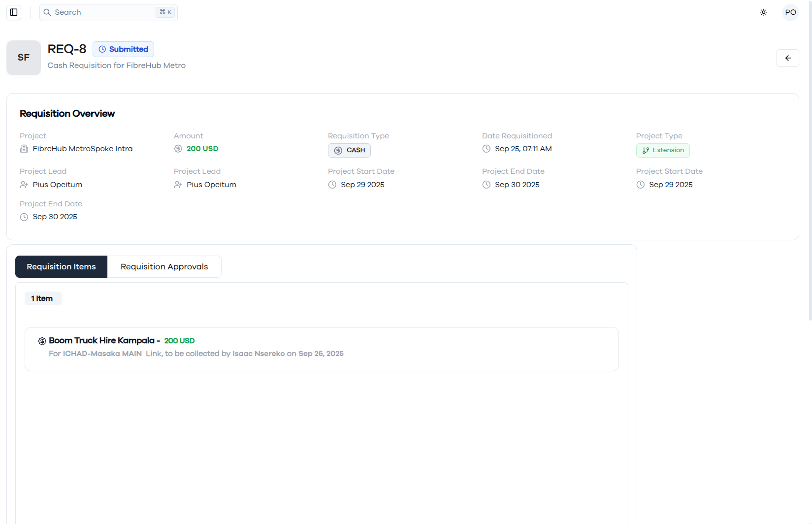
Task: Switch to the Requisition Approvals tab
Action: (x=164, y=266)
